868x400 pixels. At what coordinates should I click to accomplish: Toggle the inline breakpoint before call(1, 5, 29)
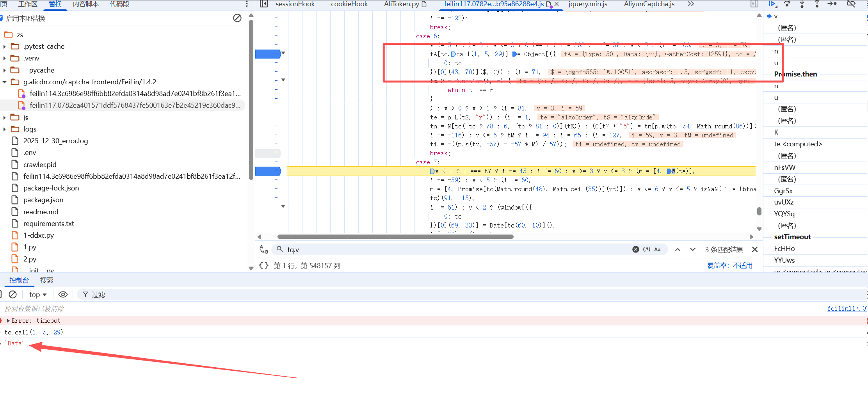453,54
